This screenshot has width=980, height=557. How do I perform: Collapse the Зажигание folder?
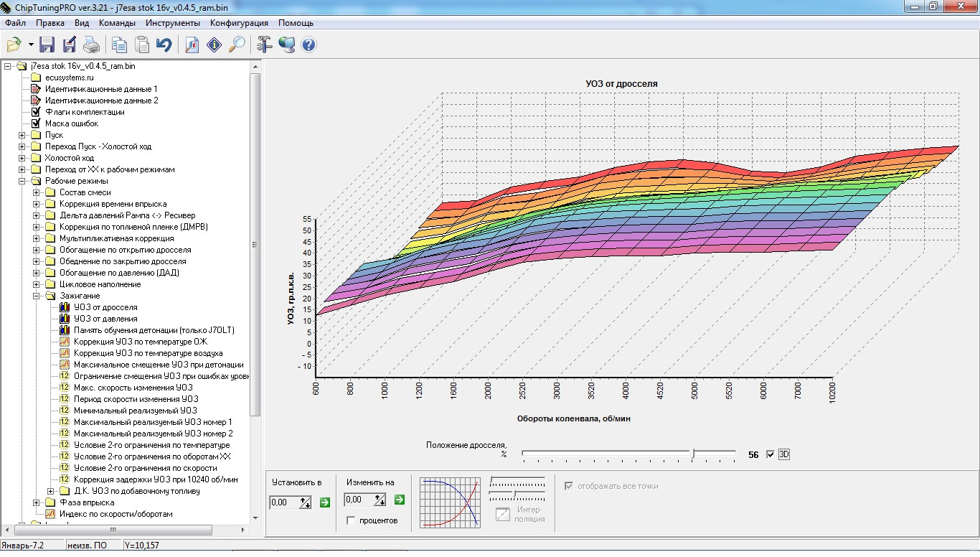pyautogui.click(x=37, y=296)
